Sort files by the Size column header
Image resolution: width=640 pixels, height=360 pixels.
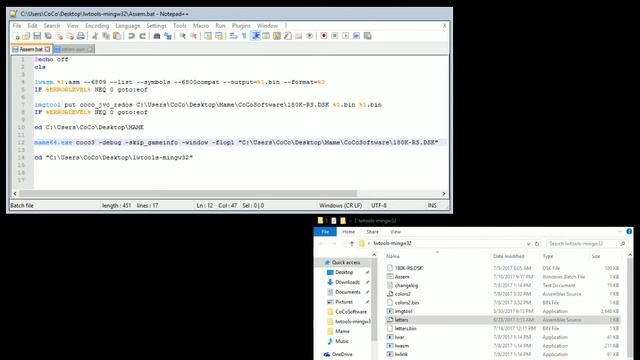coord(596,256)
